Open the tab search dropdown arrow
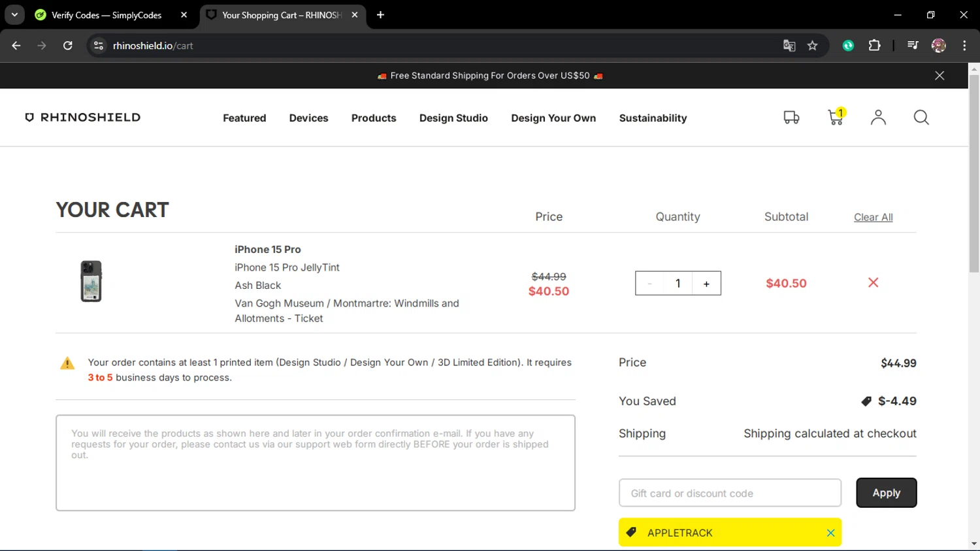 [x=14, y=15]
